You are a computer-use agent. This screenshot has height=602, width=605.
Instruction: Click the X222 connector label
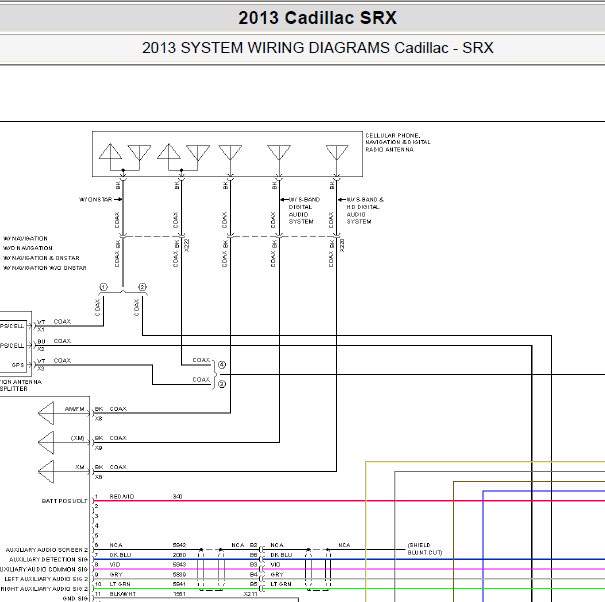tap(187, 245)
